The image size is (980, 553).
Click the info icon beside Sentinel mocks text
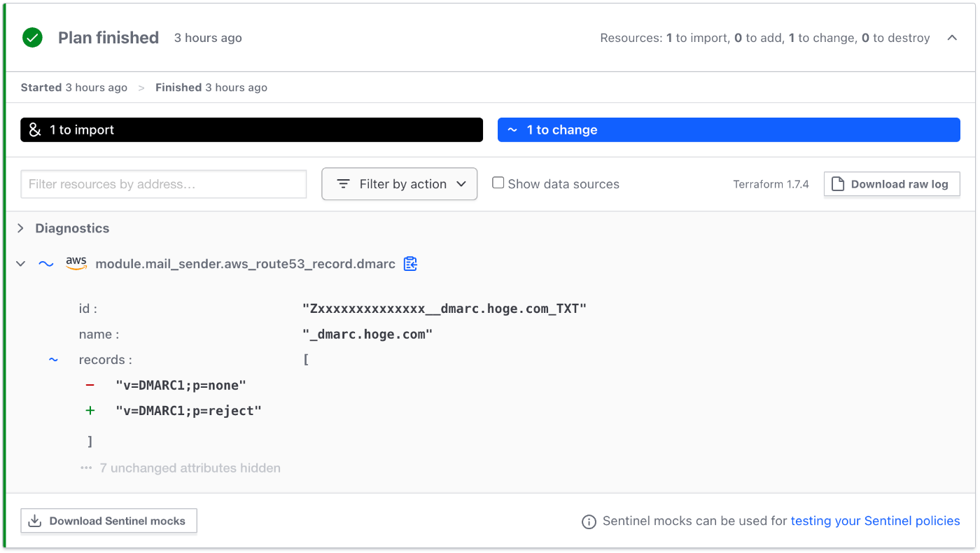[589, 521]
